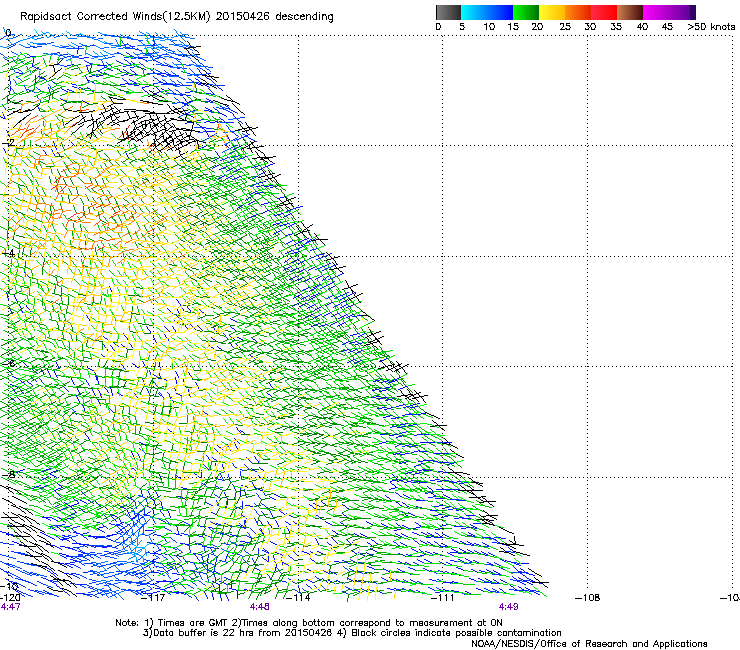Click the '-120' longitude axis label
The image size is (740, 650).
coord(10,598)
